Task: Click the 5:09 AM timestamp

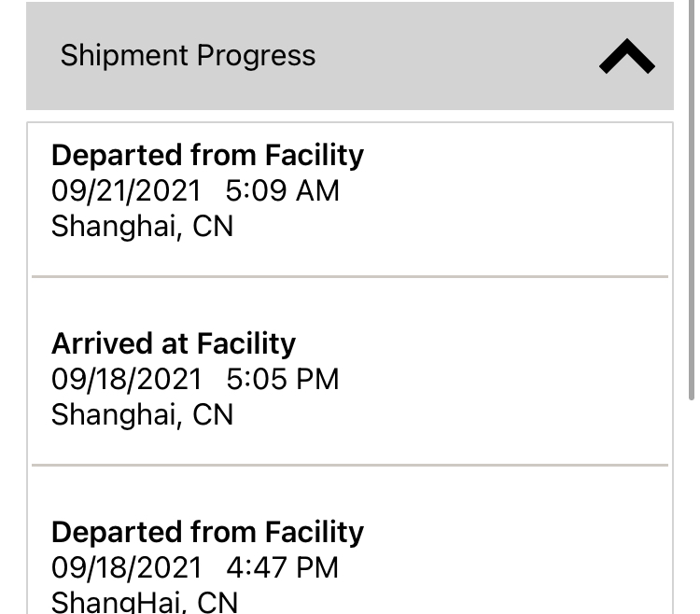Action: pos(283,191)
